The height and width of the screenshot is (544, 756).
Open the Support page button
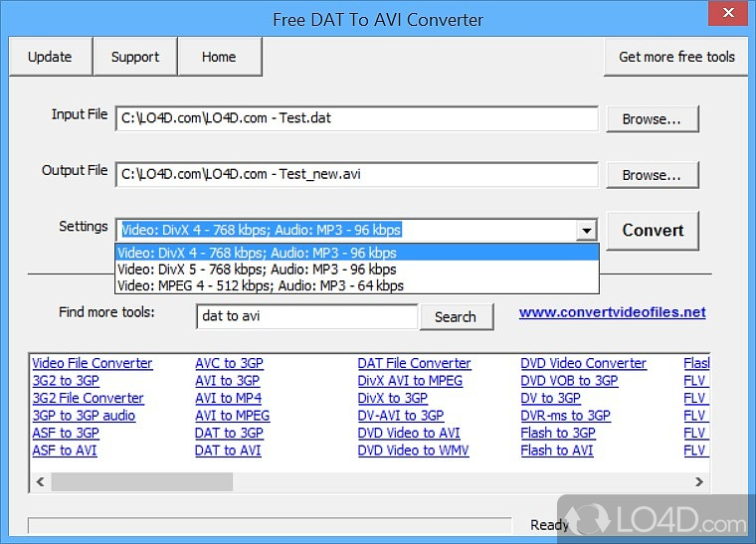pyautogui.click(x=134, y=57)
